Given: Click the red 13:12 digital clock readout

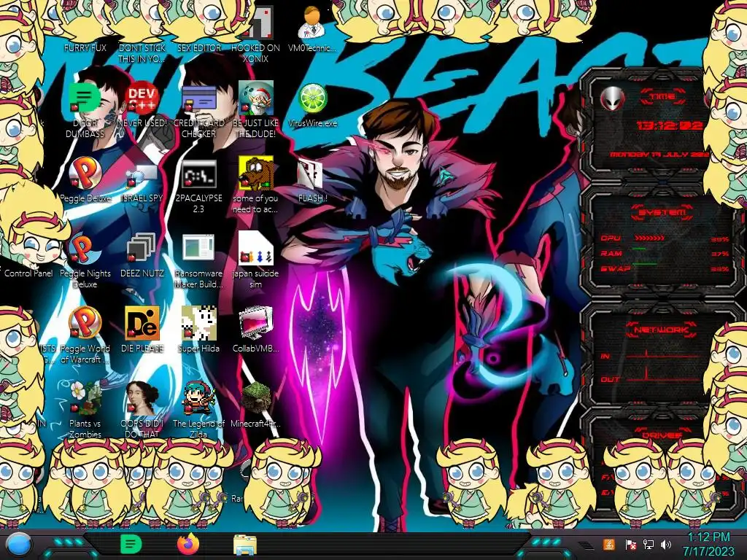Looking at the screenshot, I should pyautogui.click(x=670, y=125).
